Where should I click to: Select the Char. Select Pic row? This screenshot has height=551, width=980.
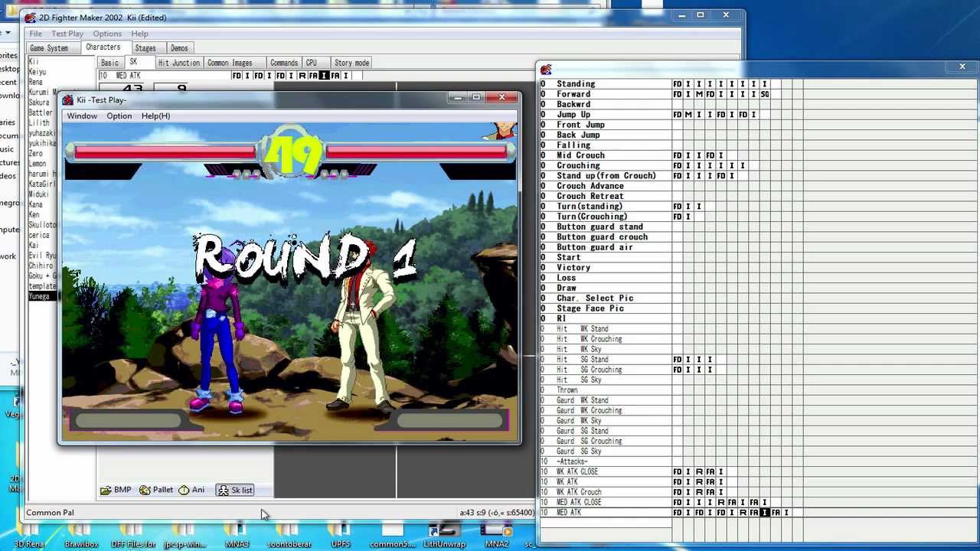[x=605, y=298]
